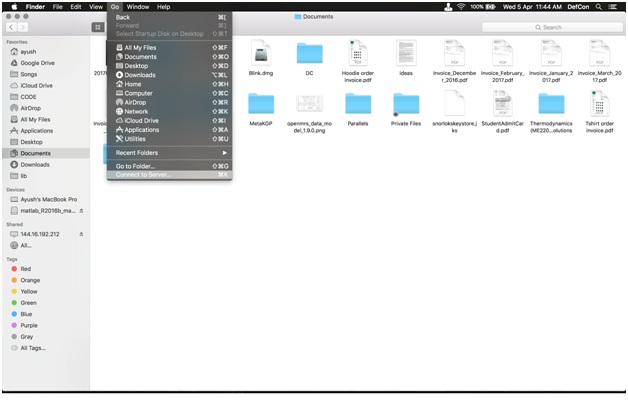This screenshot has width=628, height=404.
Task: Click the Spotlight magnifier in menu bar
Action: (x=599, y=6)
